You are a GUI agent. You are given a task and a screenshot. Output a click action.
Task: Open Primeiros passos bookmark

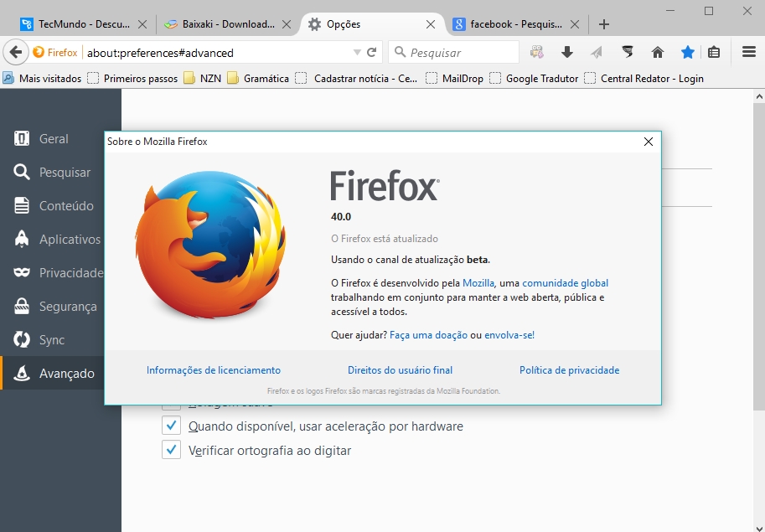(132, 79)
